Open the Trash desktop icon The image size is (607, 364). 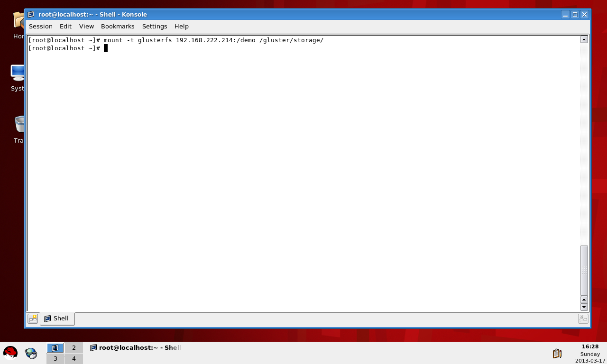pyautogui.click(x=19, y=125)
